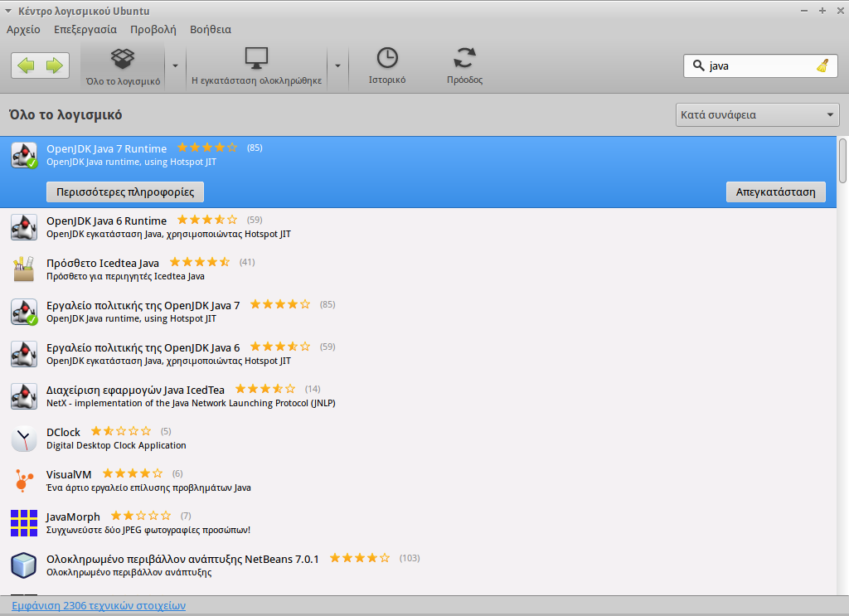The height and width of the screenshot is (616, 849).
Task: Select the DClock title
Action: tap(63, 432)
